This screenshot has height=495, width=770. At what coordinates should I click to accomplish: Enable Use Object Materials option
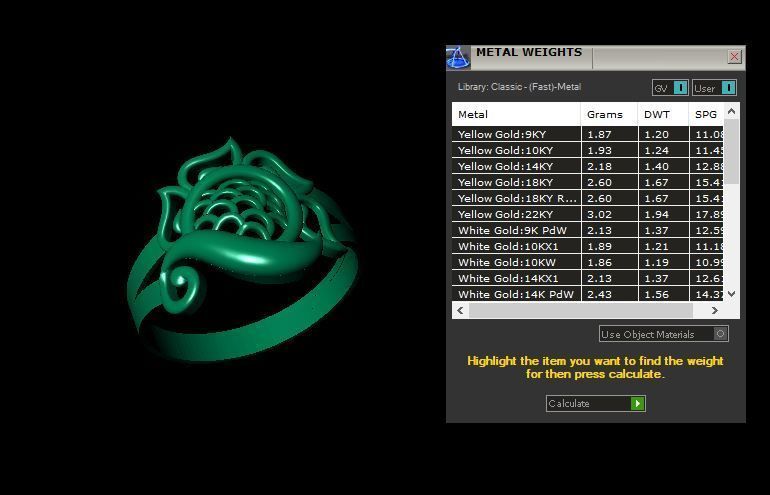(663, 334)
